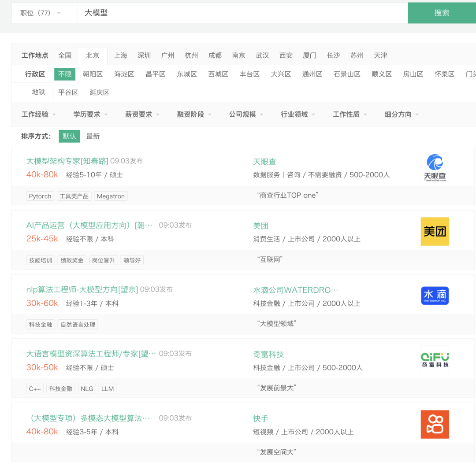Expand the 行业领域 filter dropdown
This screenshot has height=466, width=476.
click(x=298, y=115)
